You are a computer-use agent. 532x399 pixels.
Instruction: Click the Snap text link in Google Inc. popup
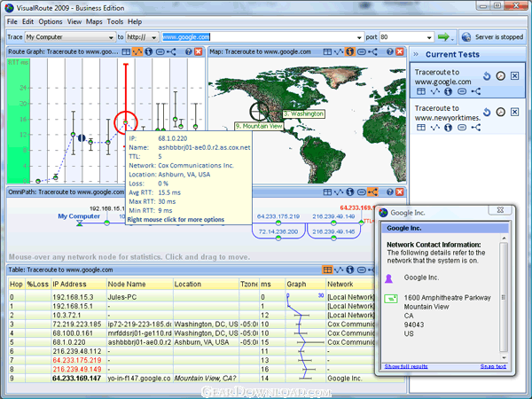[x=493, y=366]
